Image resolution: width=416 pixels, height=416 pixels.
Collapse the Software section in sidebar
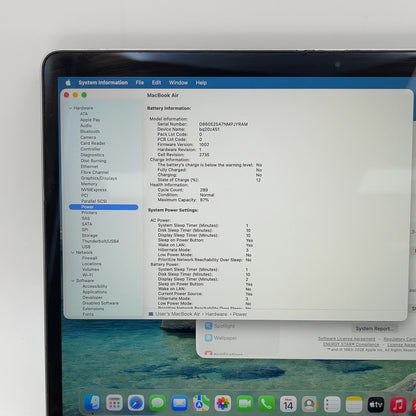tap(73, 281)
